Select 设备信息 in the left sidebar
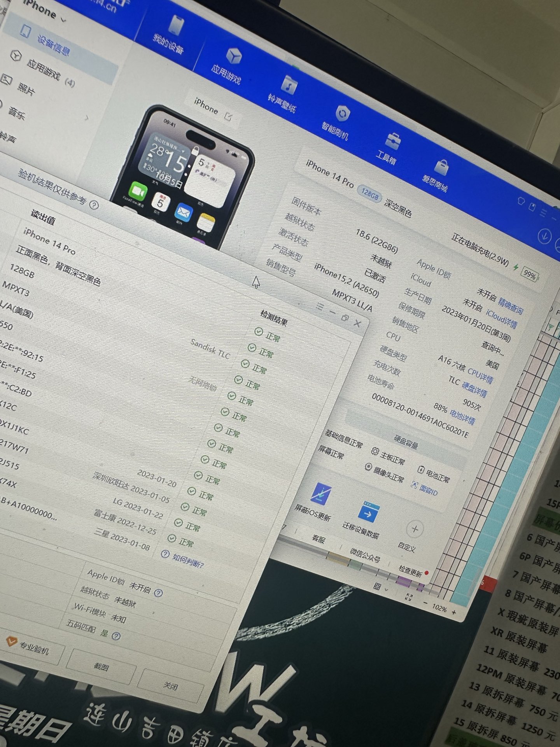This screenshot has width=560, height=747. tap(54, 46)
